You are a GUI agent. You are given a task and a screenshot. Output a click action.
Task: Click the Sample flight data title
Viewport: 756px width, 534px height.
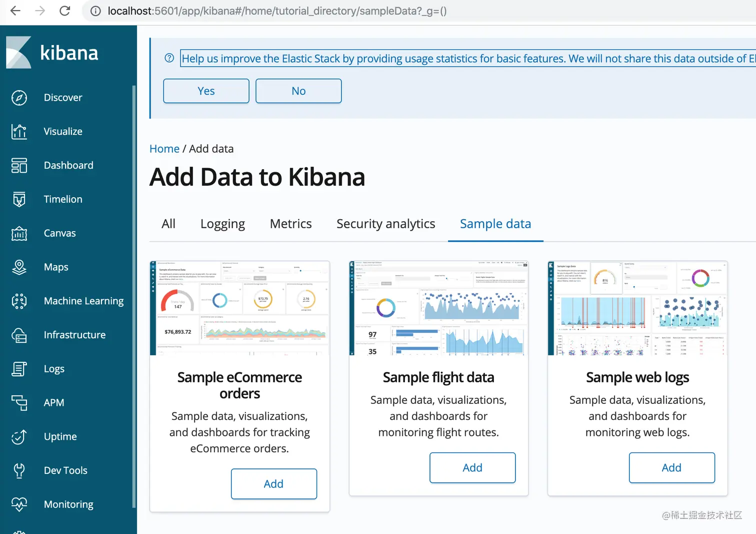click(x=438, y=377)
